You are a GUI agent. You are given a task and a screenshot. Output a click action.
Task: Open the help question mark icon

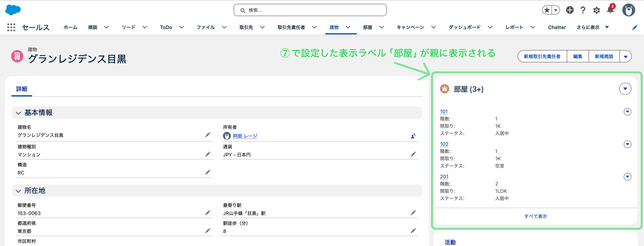click(x=583, y=10)
